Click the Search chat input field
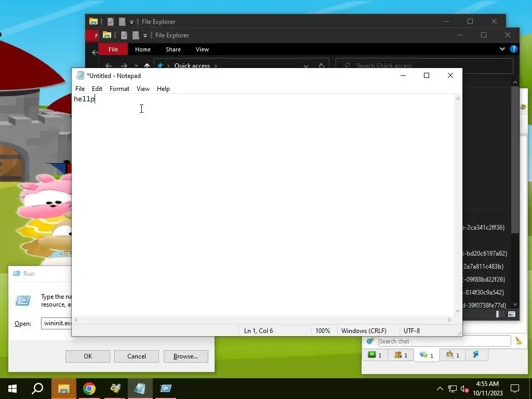532x399 pixels. tap(444, 341)
